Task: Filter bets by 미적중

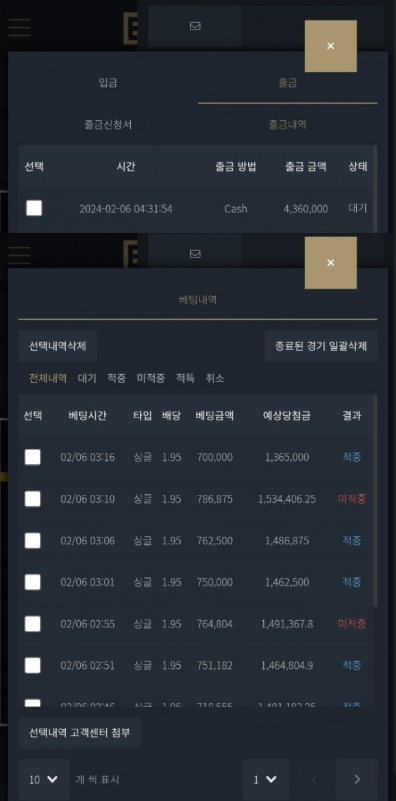Action: pos(151,378)
